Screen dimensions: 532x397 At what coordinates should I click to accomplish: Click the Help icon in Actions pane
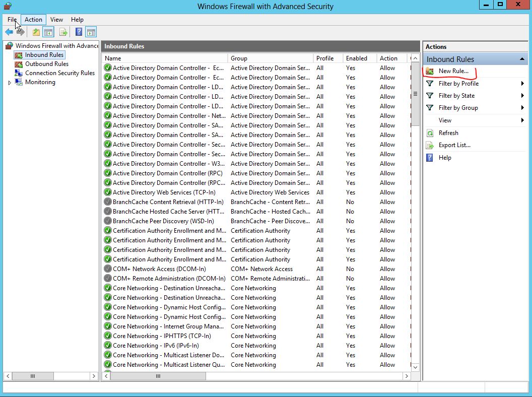(x=430, y=158)
